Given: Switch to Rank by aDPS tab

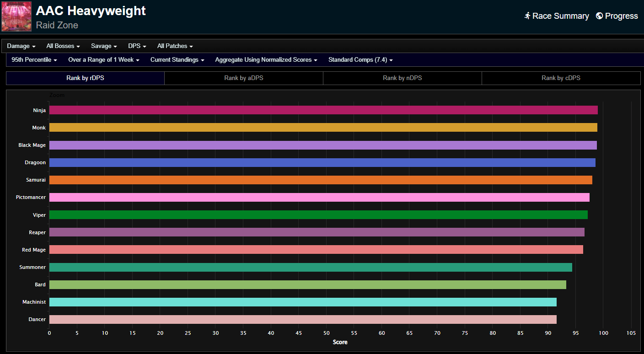Looking at the screenshot, I should [x=243, y=78].
